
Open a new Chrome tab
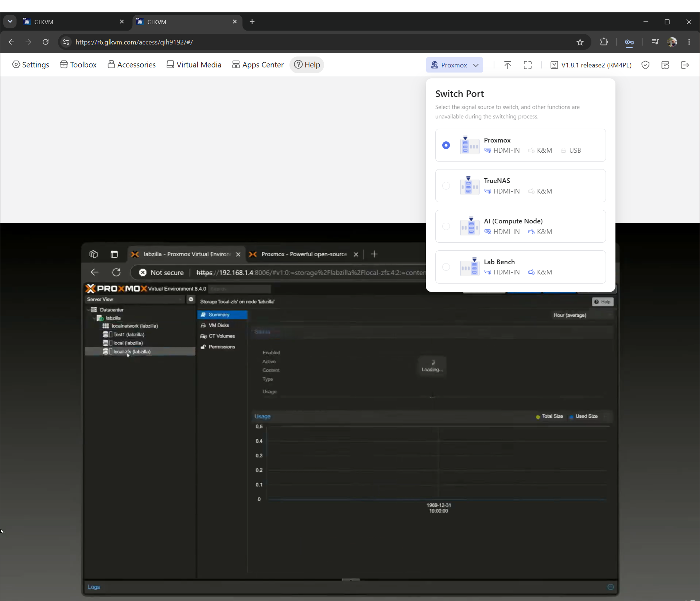point(252,22)
